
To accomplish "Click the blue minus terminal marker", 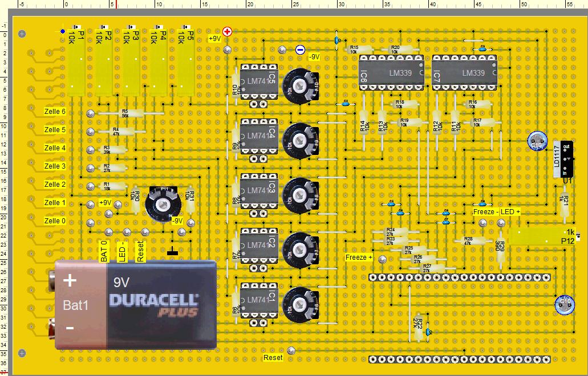I will (300, 50).
